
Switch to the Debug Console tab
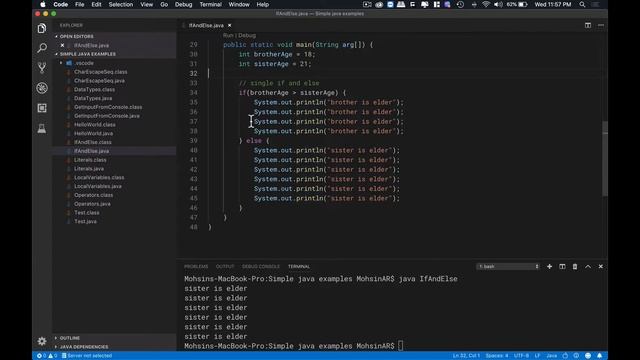click(261, 267)
